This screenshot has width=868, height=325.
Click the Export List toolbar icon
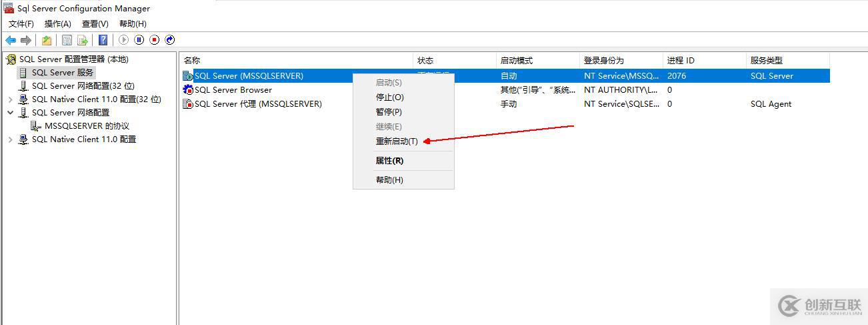(x=83, y=40)
